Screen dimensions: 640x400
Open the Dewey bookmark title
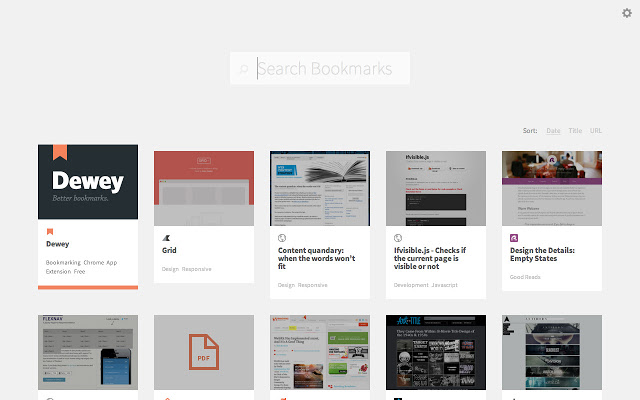pyautogui.click(x=57, y=243)
